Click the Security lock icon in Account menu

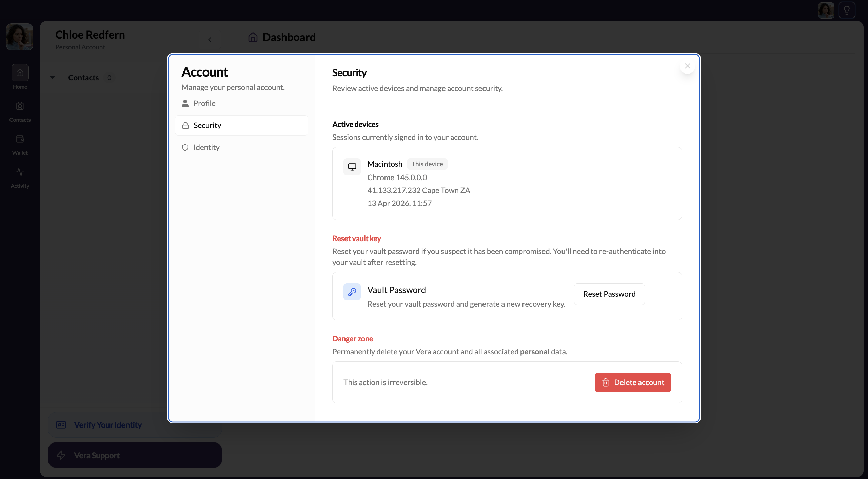click(185, 125)
